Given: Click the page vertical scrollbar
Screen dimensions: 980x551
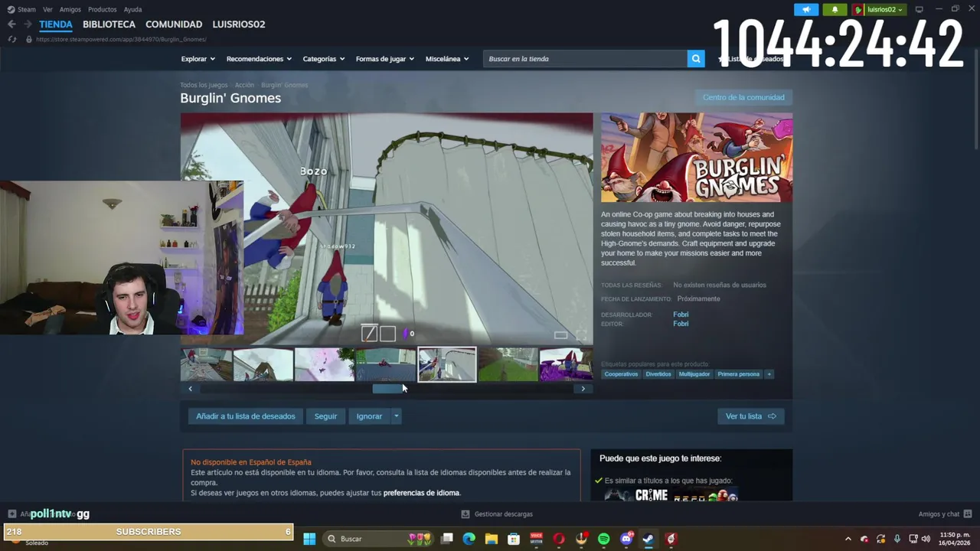Looking at the screenshot, I should [975, 99].
